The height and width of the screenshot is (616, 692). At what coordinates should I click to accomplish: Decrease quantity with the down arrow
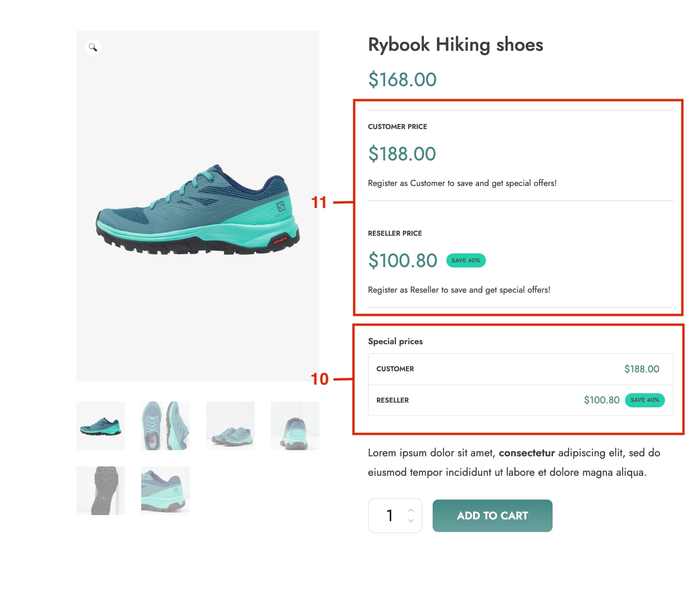[411, 520]
